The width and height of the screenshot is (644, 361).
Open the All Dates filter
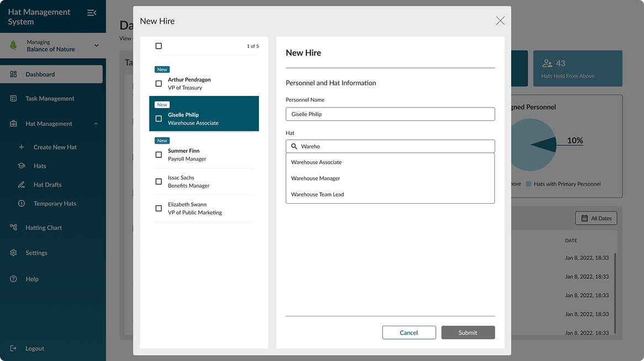[x=596, y=218]
